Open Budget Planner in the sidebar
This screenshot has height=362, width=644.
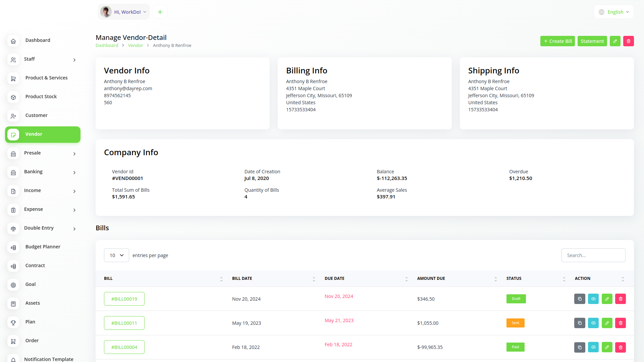(x=43, y=247)
